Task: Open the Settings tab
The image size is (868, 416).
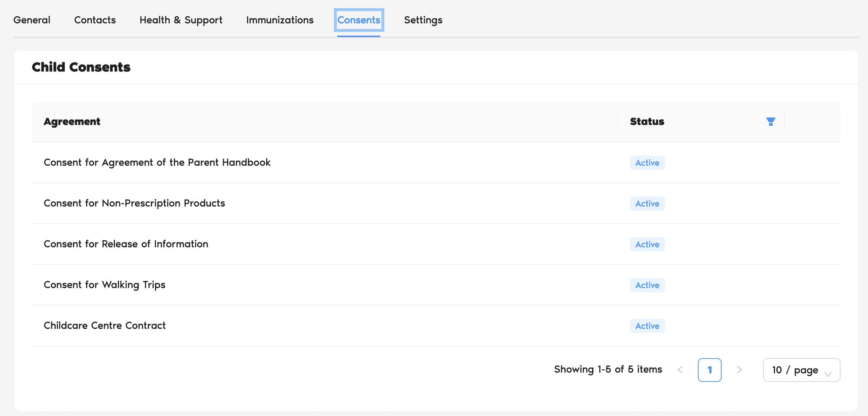Action: (x=423, y=20)
